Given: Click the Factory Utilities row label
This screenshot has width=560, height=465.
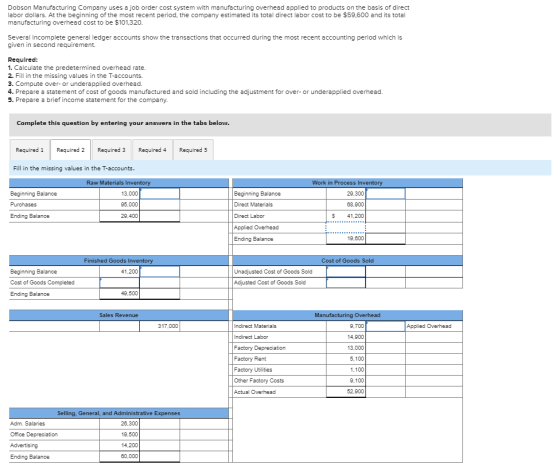Looking at the screenshot, I should [x=253, y=370].
